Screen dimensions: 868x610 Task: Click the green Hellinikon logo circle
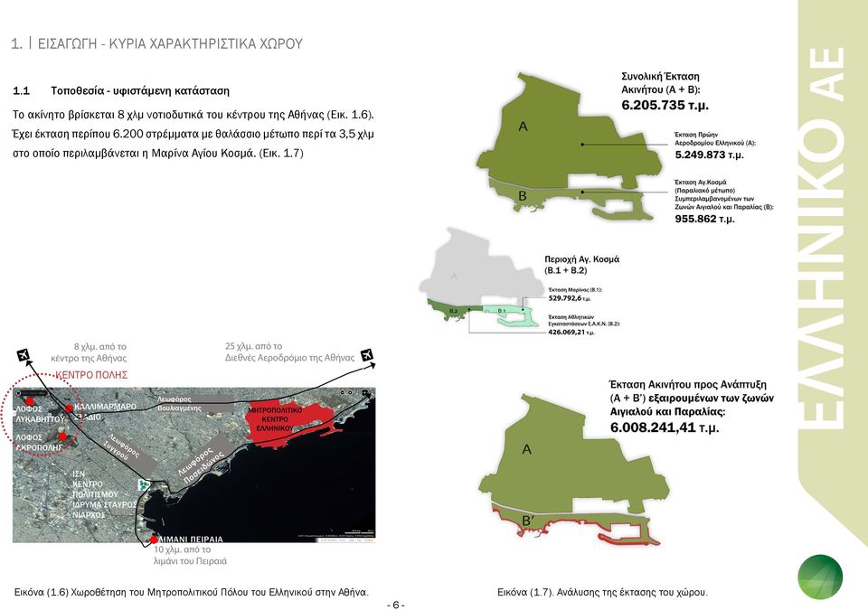(820, 577)
